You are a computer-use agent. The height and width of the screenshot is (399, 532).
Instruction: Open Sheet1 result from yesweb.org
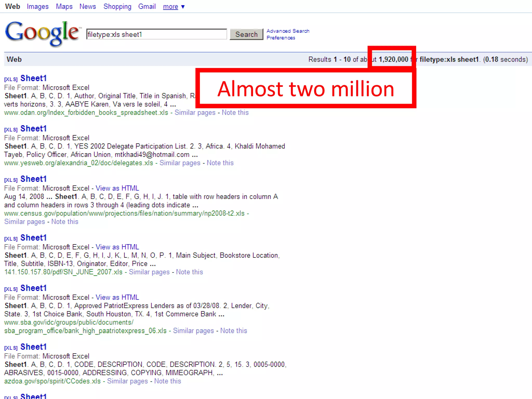[x=34, y=129]
